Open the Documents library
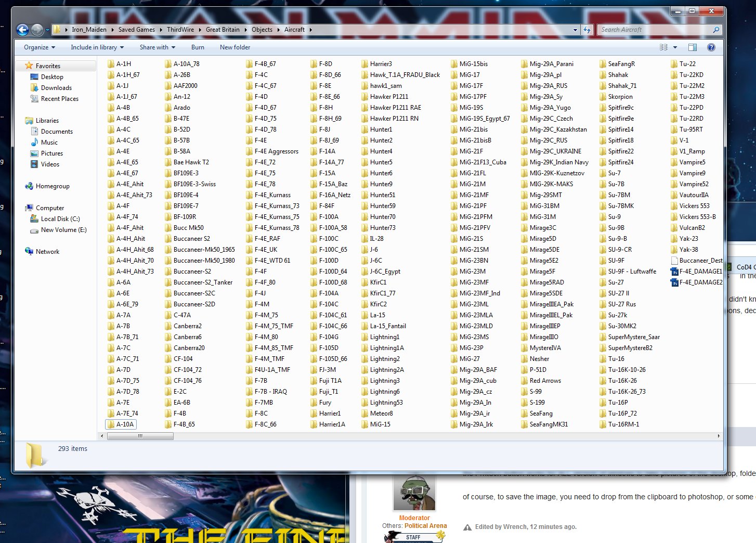 [51, 132]
